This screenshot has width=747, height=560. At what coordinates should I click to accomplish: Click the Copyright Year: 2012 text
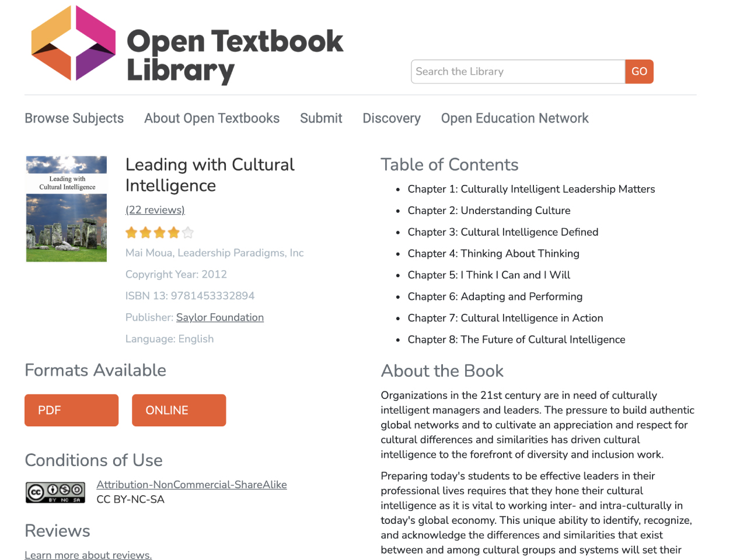pyautogui.click(x=176, y=275)
